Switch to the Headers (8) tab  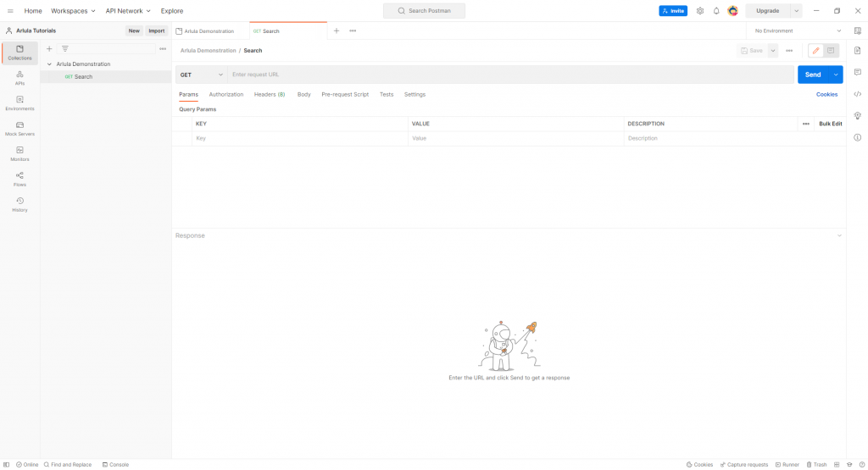click(x=270, y=95)
